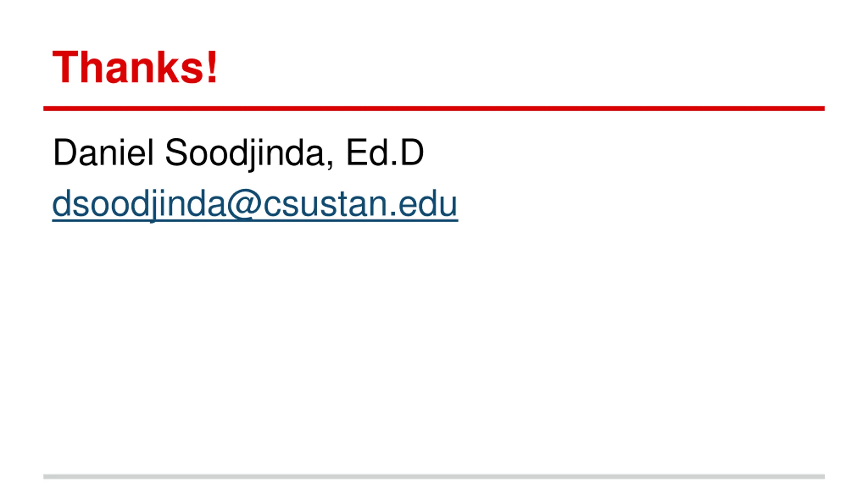This screenshot has width=868, height=488.
Task: Click the "@" symbol in the email address
Action: (244, 204)
